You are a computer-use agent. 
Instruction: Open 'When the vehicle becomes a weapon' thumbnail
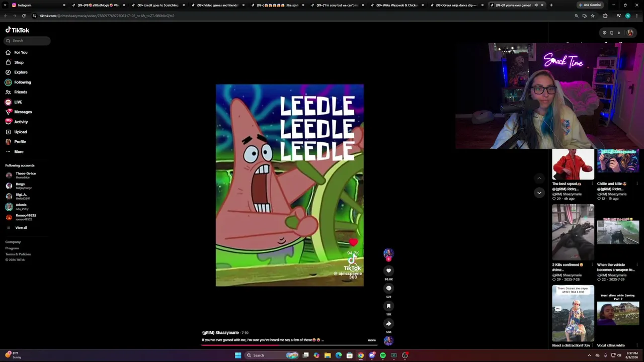tap(618, 232)
